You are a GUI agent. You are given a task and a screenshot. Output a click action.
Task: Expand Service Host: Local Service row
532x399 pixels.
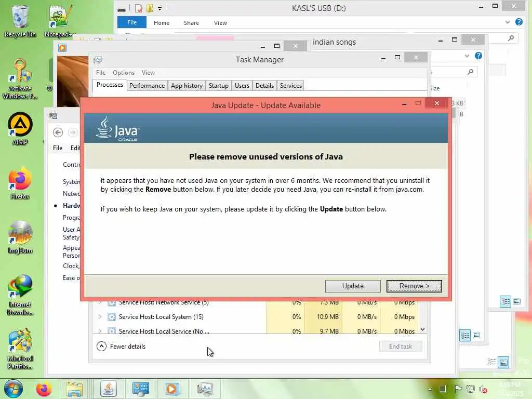(x=100, y=331)
